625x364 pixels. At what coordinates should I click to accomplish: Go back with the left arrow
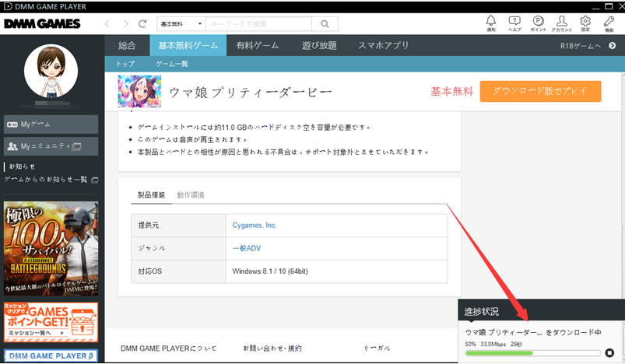[x=107, y=24]
